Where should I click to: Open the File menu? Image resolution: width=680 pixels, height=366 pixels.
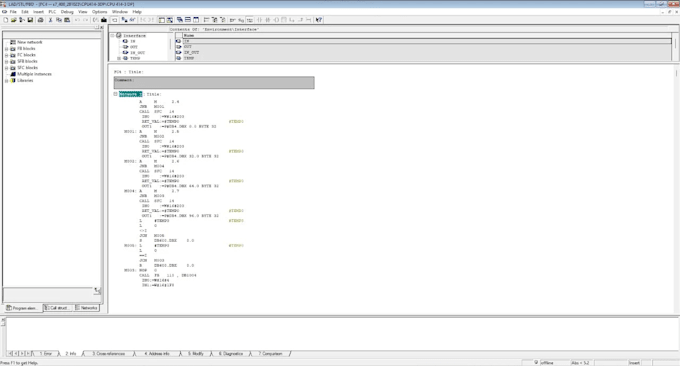[13, 12]
